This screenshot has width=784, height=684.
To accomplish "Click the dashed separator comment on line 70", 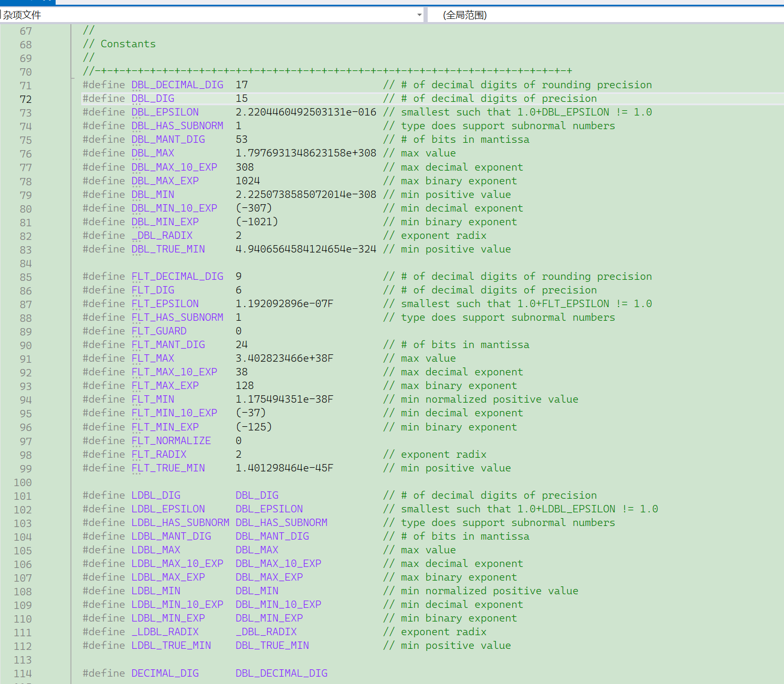I will 327,71.
